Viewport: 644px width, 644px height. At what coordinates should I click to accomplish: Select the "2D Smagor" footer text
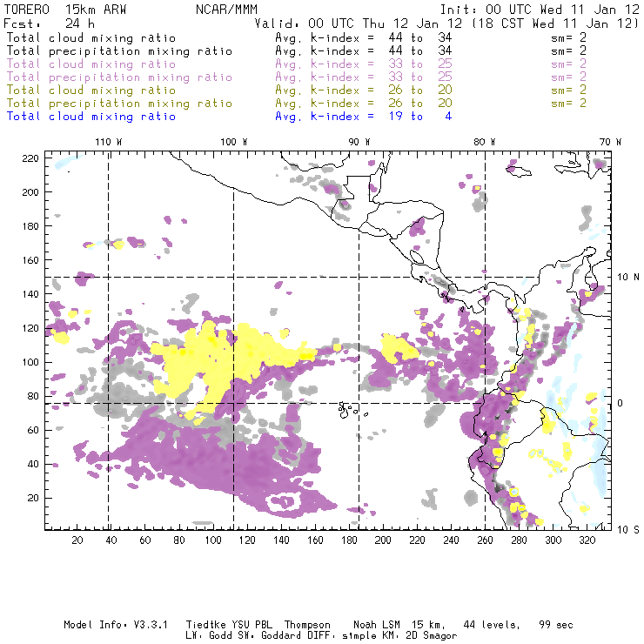point(432,636)
